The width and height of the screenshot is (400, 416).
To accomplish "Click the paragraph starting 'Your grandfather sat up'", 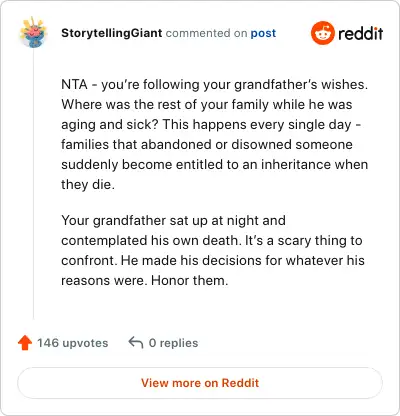I will pos(213,250).
